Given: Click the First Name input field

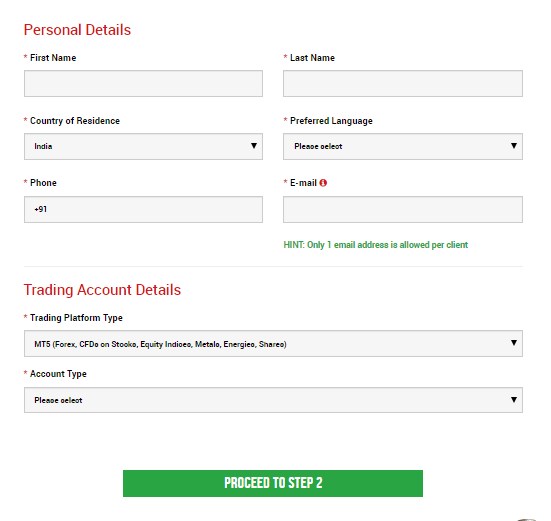Looking at the screenshot, I should [x=143, y=84].
